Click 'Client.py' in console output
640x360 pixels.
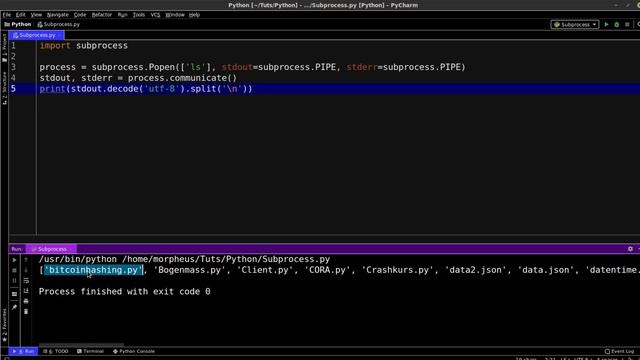(265, 270)
